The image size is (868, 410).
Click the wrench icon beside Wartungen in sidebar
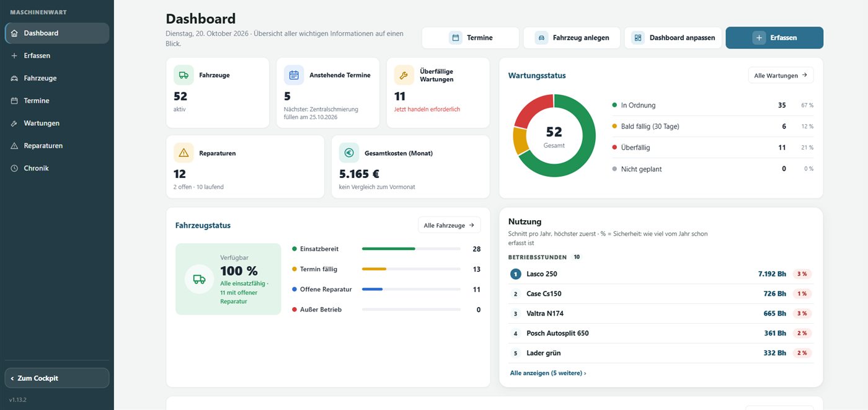click(x=15, y=123)
